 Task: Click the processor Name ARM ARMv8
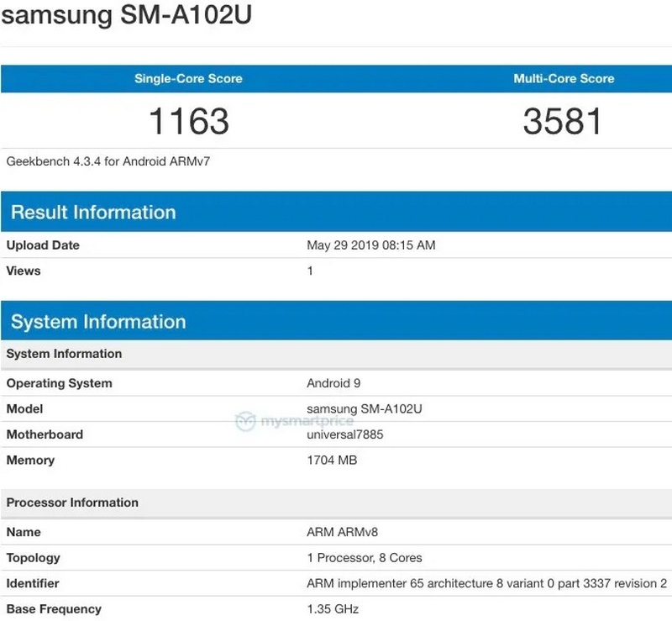(x=343, y=532)
